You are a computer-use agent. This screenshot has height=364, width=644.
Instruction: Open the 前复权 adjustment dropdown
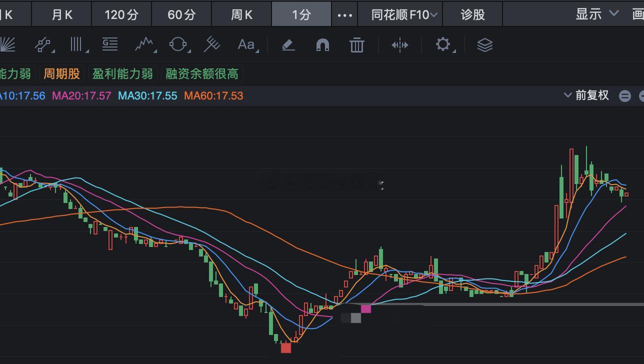click(586, 95)
